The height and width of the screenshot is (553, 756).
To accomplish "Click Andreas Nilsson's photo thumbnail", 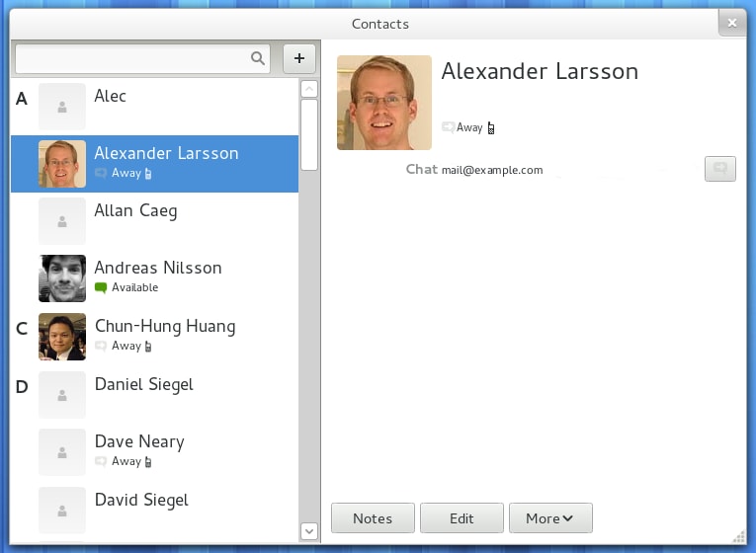I will [62, 278].
